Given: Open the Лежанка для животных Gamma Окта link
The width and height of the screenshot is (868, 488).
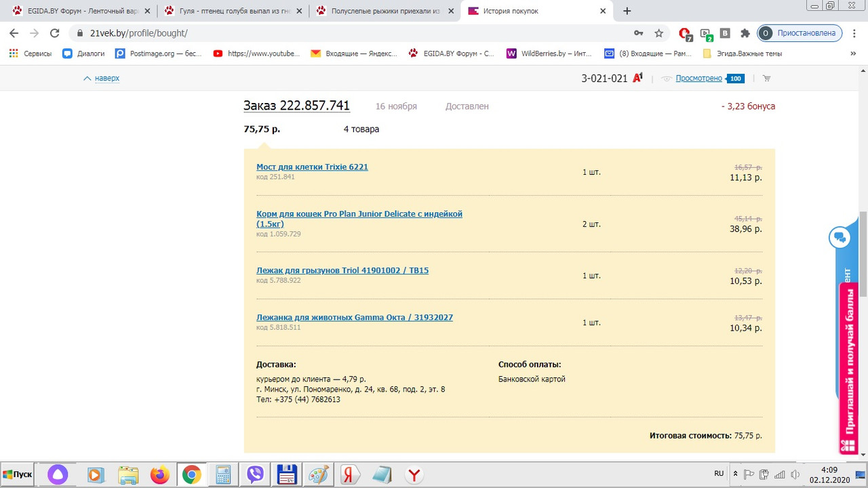Looking at the screenshot, I should click(355, 317).
